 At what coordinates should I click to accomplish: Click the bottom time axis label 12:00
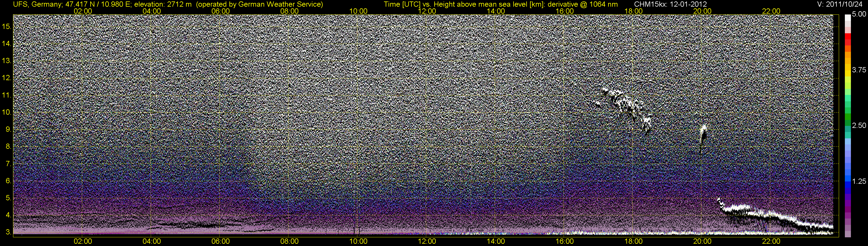pos(427,241)
